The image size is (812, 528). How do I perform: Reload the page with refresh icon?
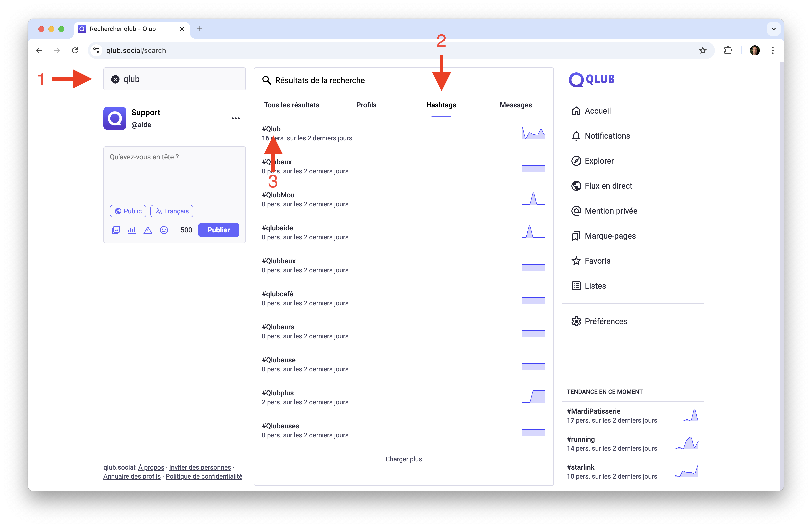[75, 50]
